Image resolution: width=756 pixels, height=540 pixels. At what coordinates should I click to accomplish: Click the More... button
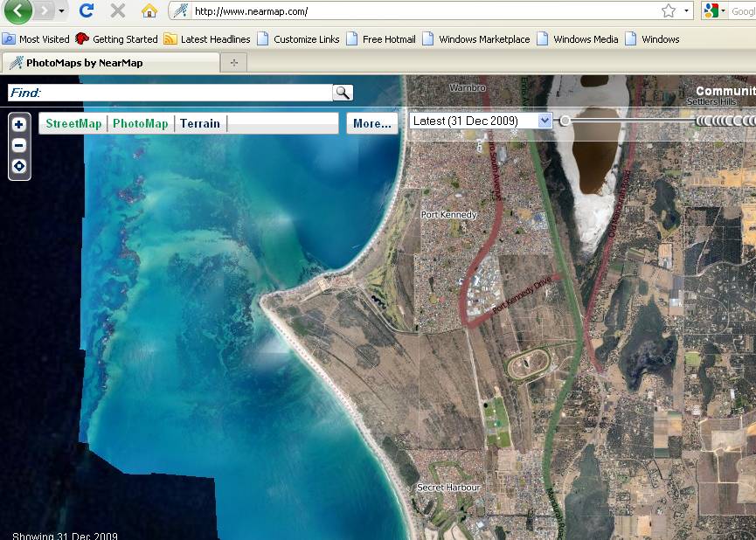[371, 123]
